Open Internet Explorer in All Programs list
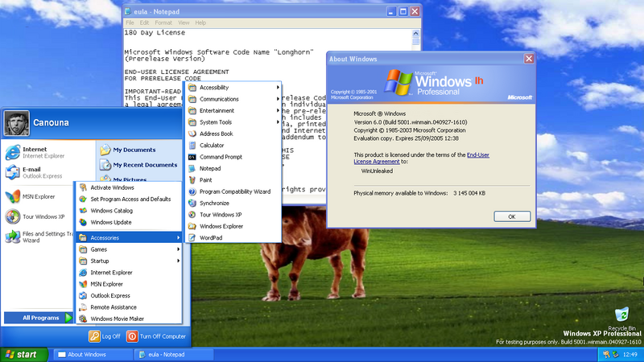The width and height of the screenshot is (644, 362). [x=129, y=273]
